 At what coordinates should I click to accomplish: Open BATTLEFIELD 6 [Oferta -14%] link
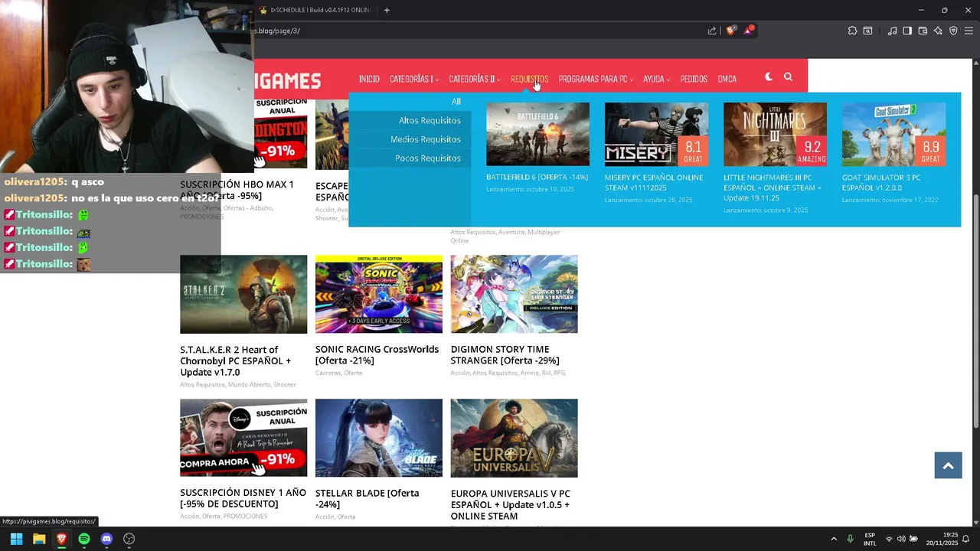(x=537, y=178)
